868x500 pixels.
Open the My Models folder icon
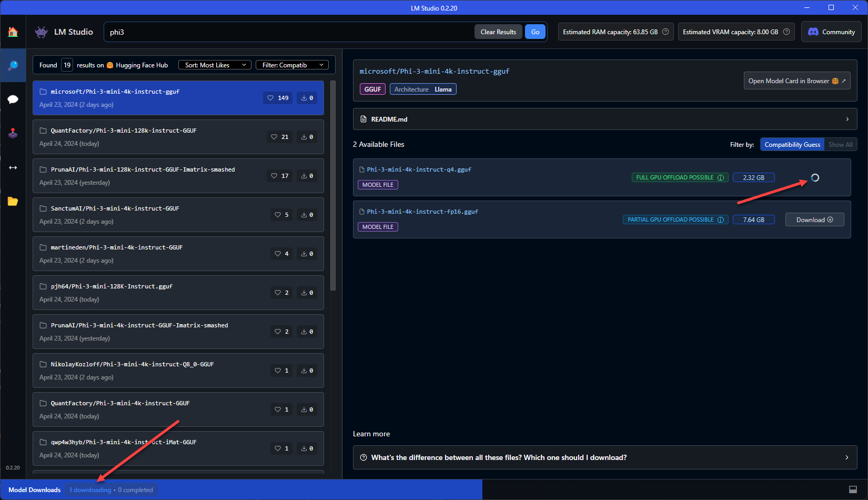(13, 202)
